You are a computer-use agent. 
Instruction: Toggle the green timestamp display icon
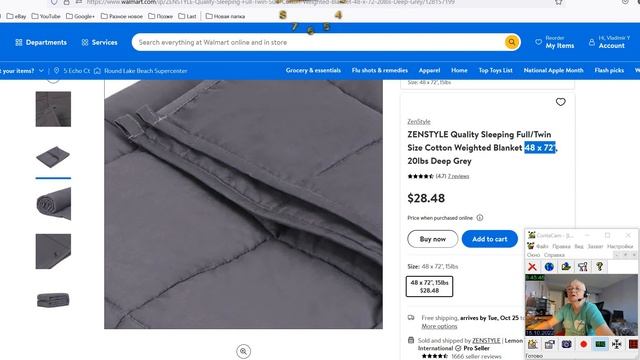[600, 344]
